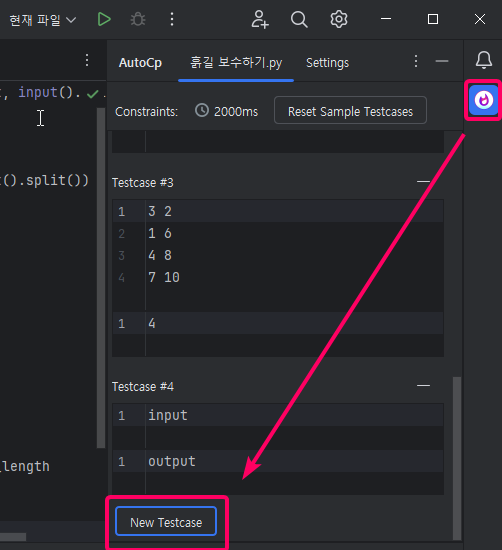
Task: Hide the AutoCp tool window
Action: pyautogui.click(x=442, y=61)
